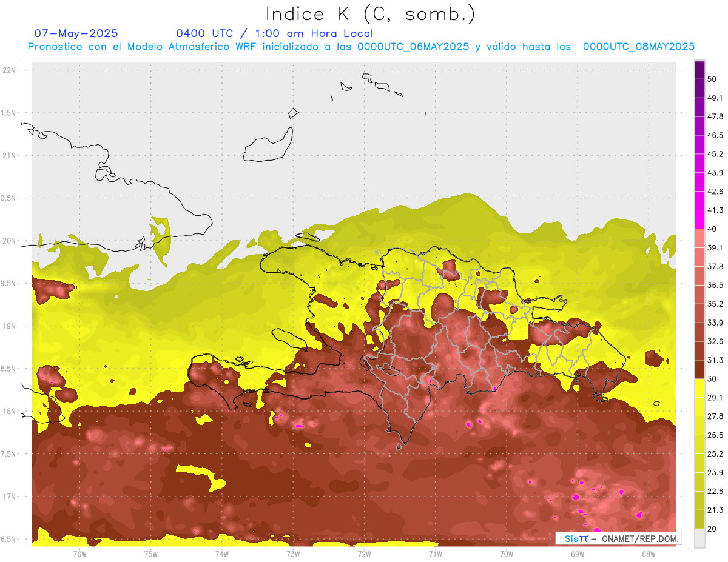Screen dimensions: 728x562
Task: Click the latitude label '19N'
Action: point(10,326)
